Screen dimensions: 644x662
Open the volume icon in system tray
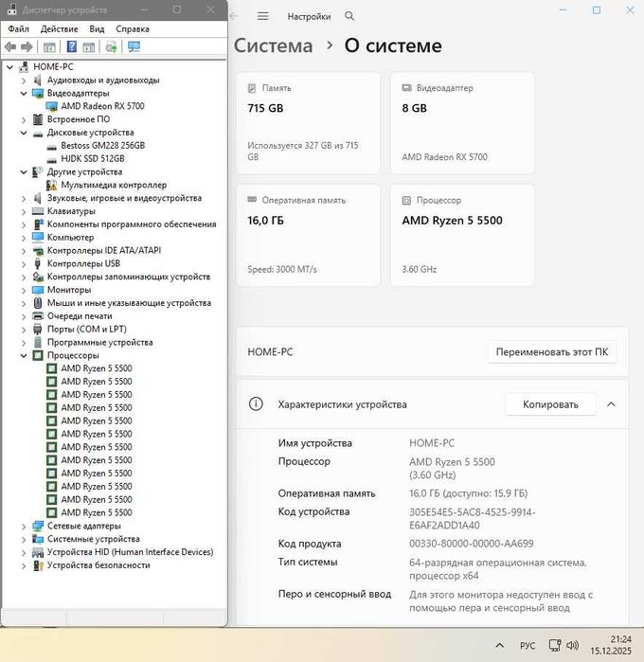pyautogui.click(x=572, y=645)
